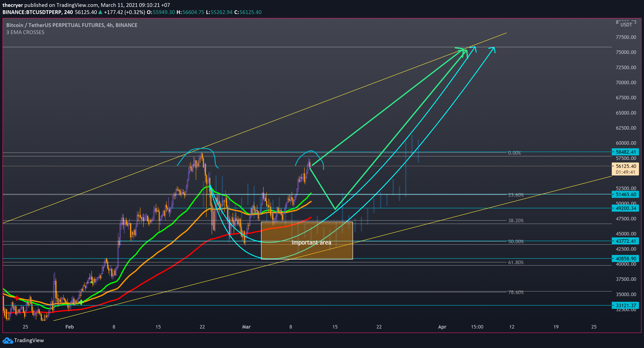644x348 pixels.
Task: Click the thecryer author name
Action: pos(13,5)
